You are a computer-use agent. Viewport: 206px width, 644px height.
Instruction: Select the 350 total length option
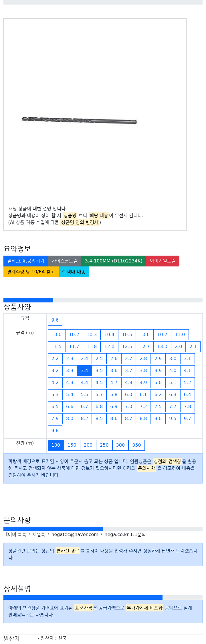(x=136, y=445)
